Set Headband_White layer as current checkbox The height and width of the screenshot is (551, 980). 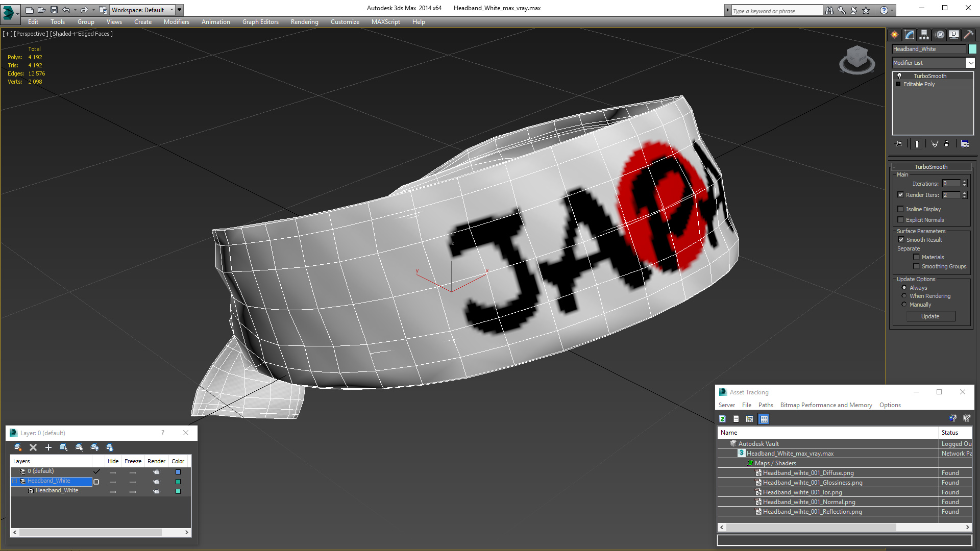[x=96, y=482]
